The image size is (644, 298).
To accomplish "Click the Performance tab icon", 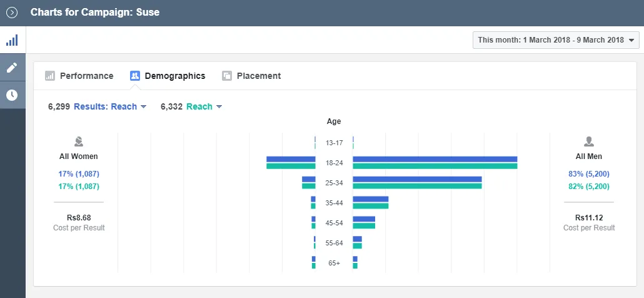I will [49, 76].
